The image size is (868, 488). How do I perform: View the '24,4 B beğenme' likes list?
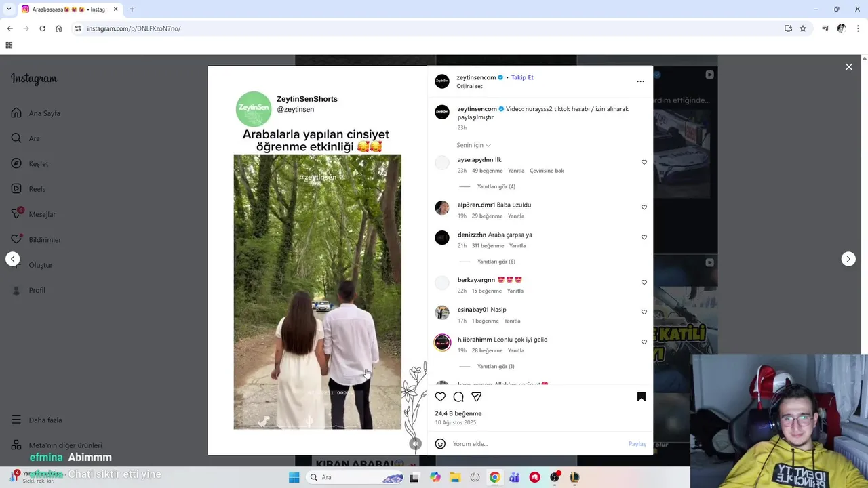[x=458, y=413]
